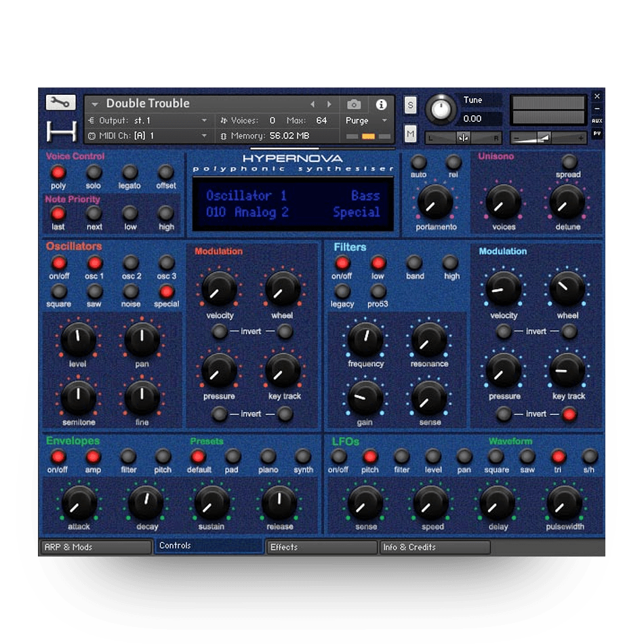This screenshot has height=644, width=644.
Task: Enable oscillator osc 2 button
Action: [131, 263]
